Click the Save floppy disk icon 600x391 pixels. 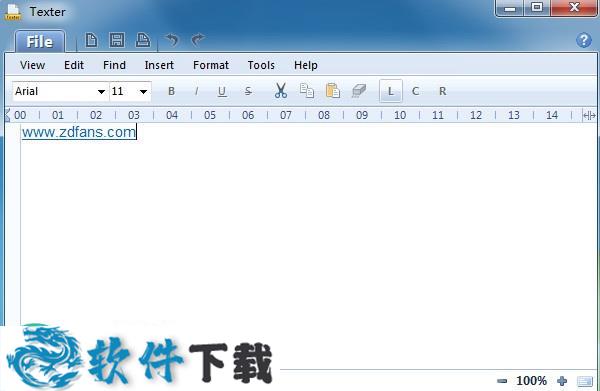coord(117,40)
